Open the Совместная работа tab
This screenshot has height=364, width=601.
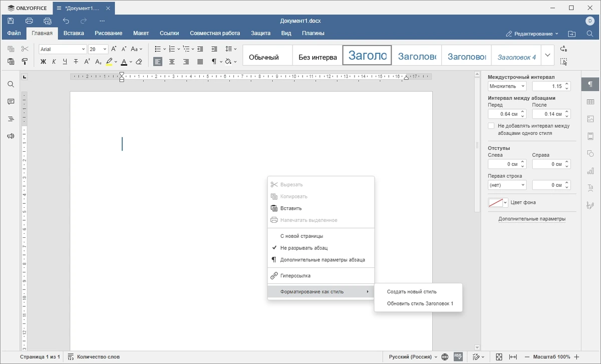coord(215,34)
